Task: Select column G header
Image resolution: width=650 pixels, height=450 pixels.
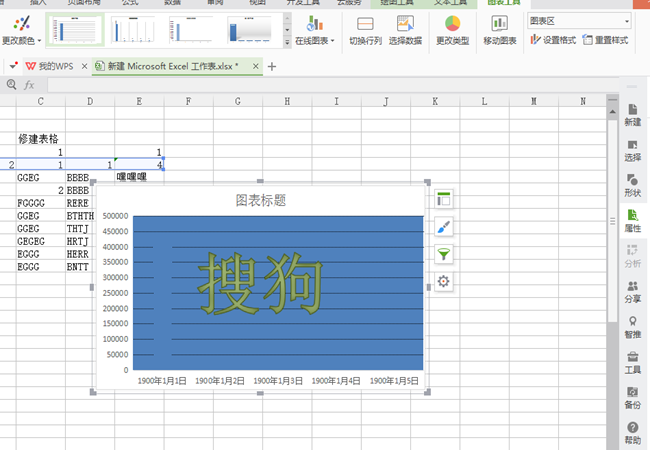Action: [x=238, y=101]
